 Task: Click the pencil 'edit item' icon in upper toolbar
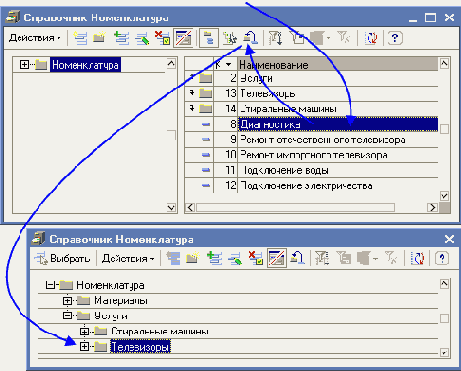point(142,38)
